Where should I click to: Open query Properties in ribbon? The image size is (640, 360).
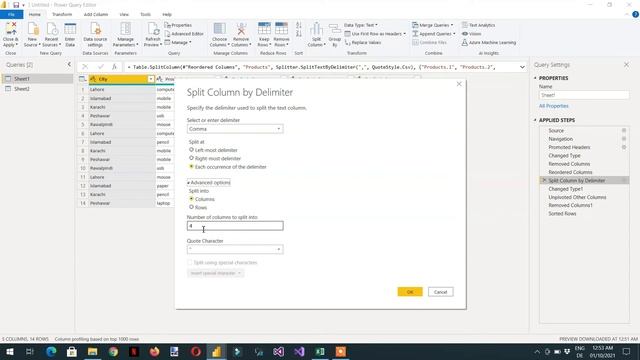[x=178, y=25]
